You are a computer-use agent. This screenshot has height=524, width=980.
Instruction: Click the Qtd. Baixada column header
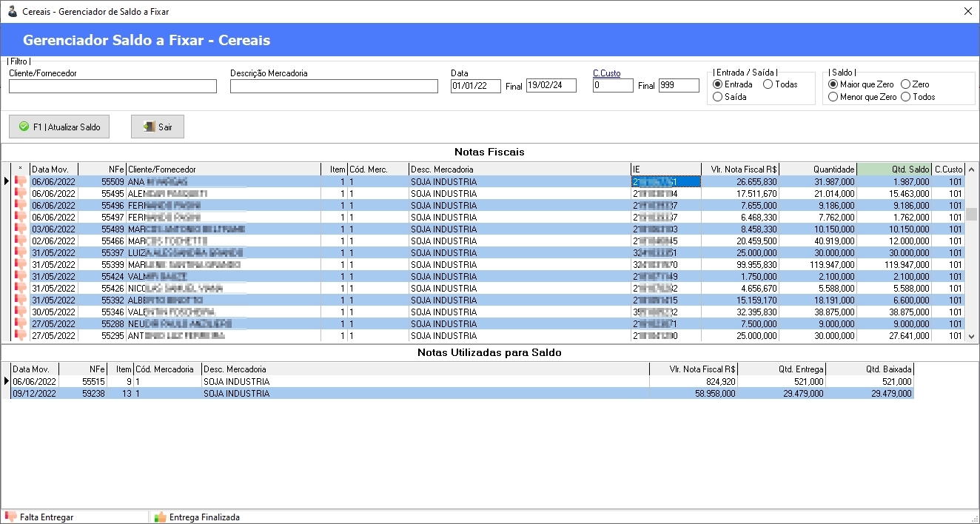[870, 369]
